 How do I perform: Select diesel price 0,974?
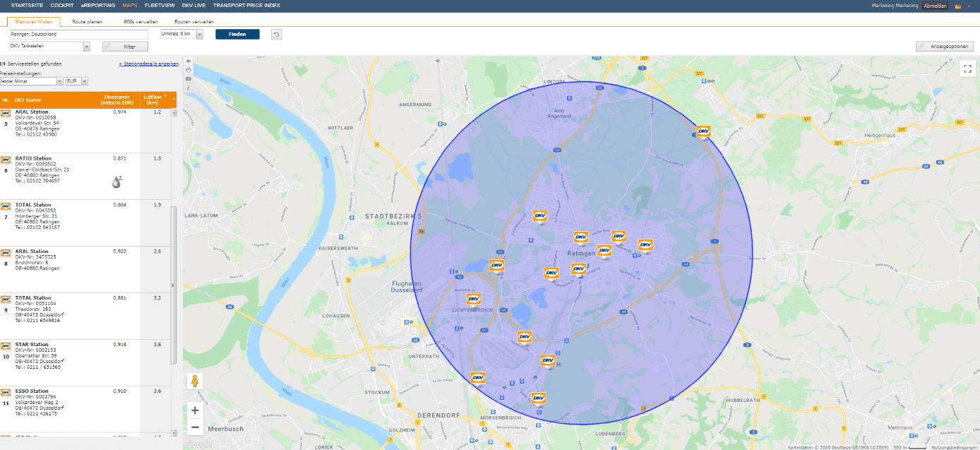tap(119, 112)
